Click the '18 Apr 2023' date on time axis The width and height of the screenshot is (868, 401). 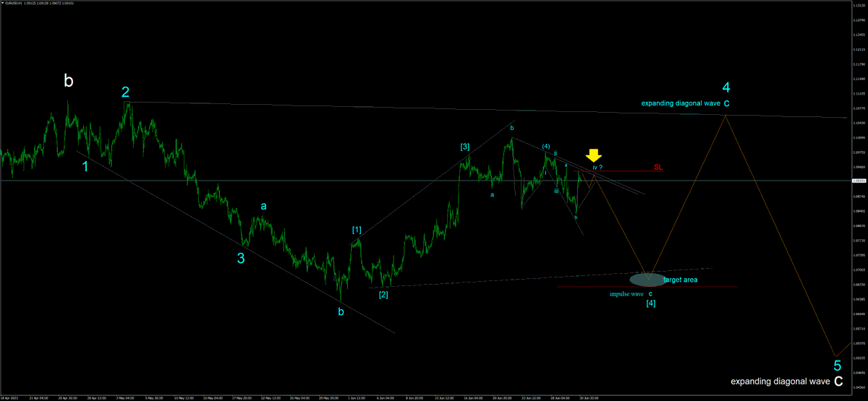pyautogui.click(x=10, y=397)
